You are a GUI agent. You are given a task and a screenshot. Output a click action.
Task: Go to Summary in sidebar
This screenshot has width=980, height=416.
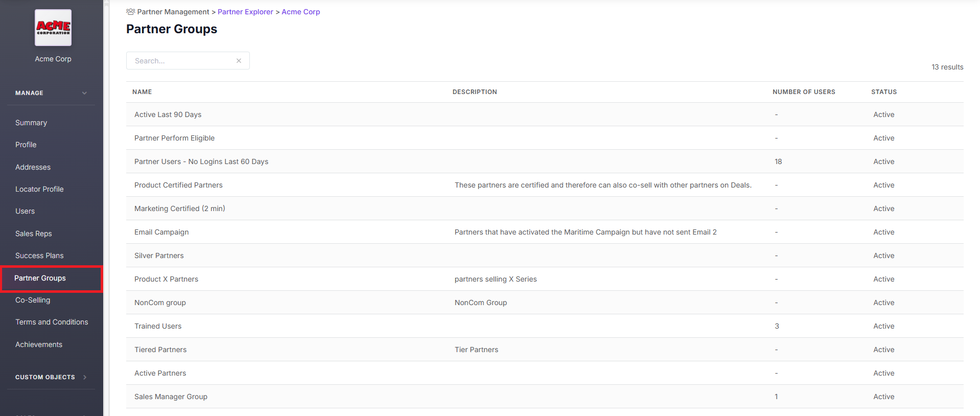31,123
